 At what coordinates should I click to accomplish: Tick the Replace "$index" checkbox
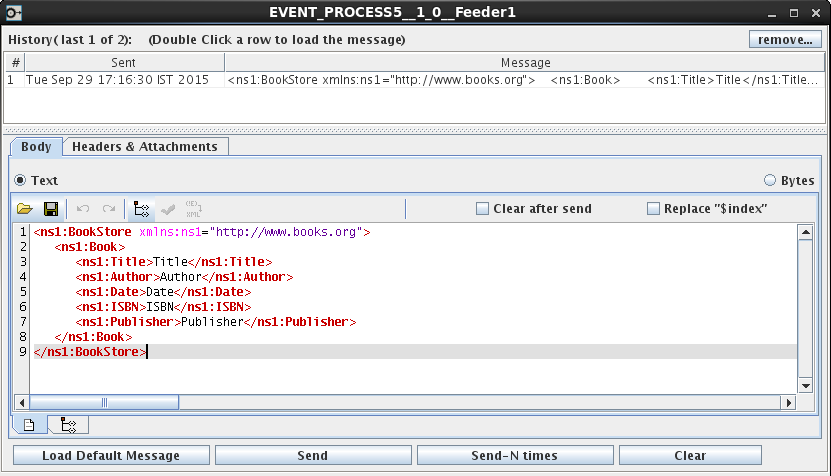point(654,209)
